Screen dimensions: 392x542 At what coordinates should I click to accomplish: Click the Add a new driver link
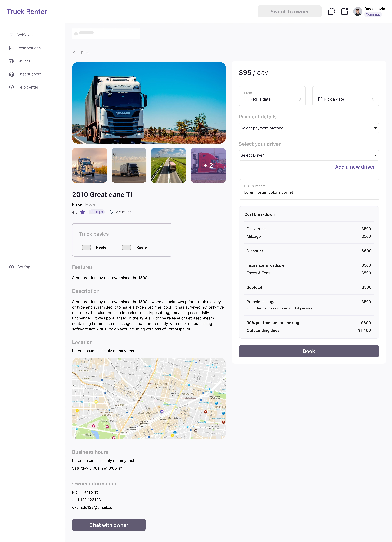click(355, 167)
